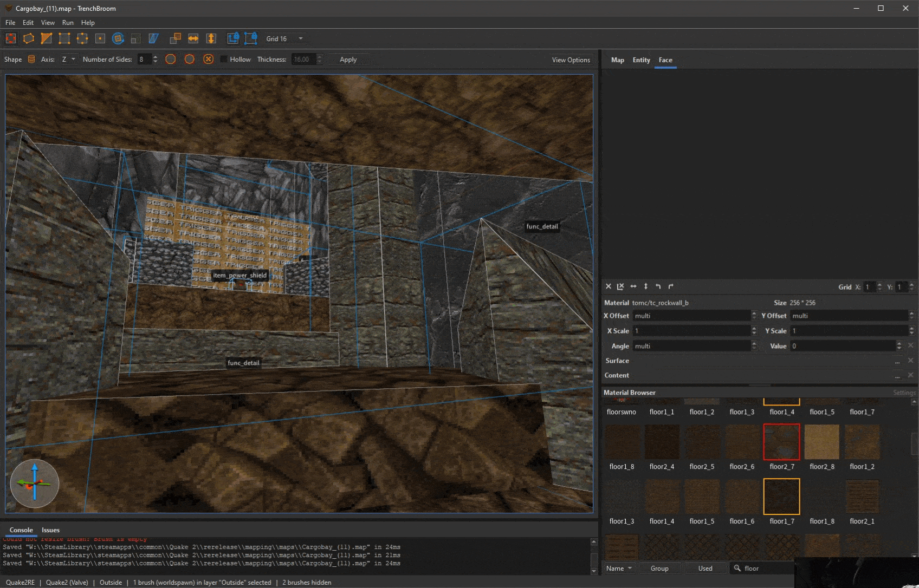
Task: Open the Run menu
Action: [68, 23]
